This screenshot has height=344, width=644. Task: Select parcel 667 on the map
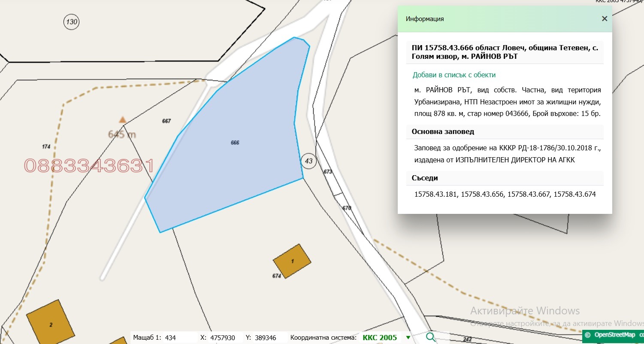166,121
